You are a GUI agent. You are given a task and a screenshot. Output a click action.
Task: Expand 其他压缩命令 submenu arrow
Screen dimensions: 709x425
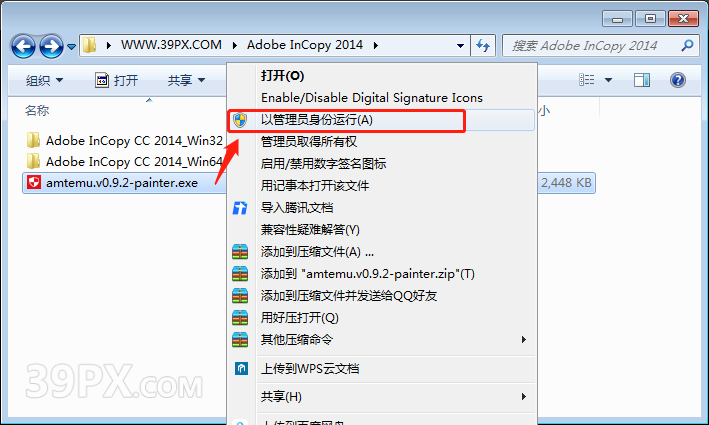pos(524,340)
